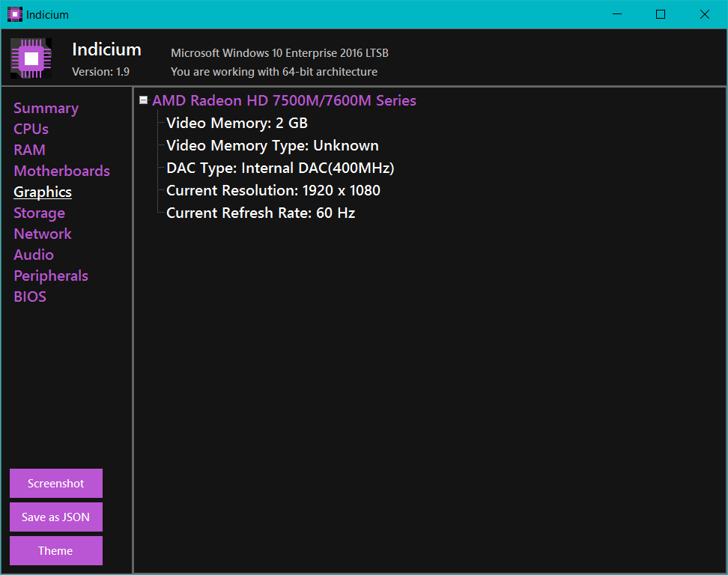728x575 pixels.
Task: Maximize the Indicium window
Action: pyautogui.click(x=661, y=14)
